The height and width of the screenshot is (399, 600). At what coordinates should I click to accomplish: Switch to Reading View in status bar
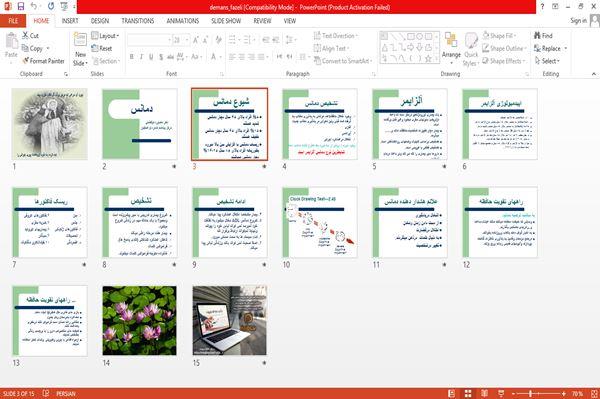484,393
